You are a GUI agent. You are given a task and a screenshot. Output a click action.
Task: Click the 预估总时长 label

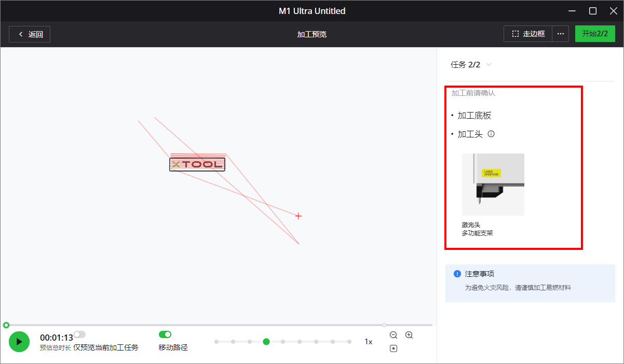(x=55, y=348)
